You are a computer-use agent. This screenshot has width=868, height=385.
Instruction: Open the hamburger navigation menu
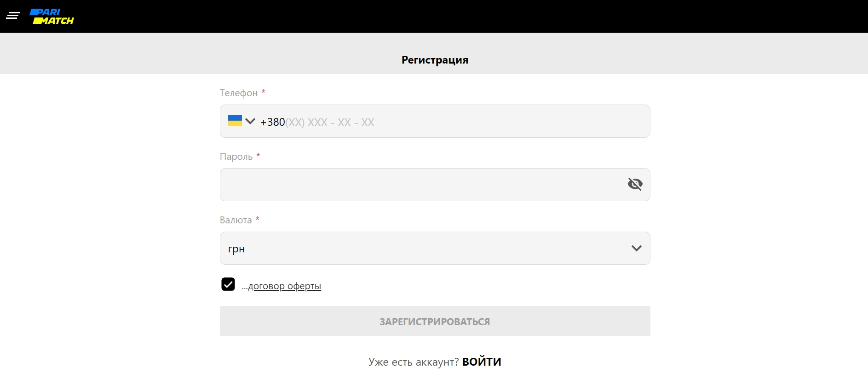pos(13,16)
